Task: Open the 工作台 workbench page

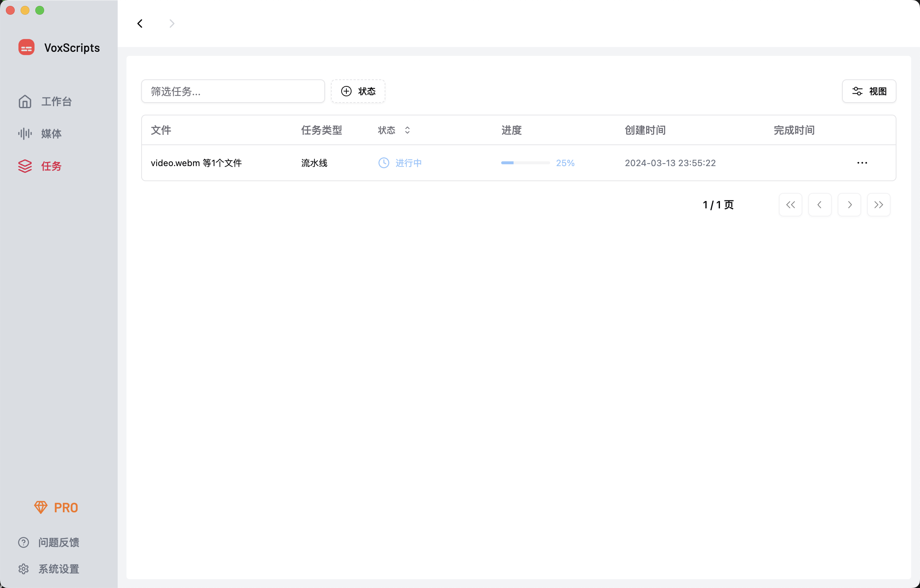Action: [45, 101]
